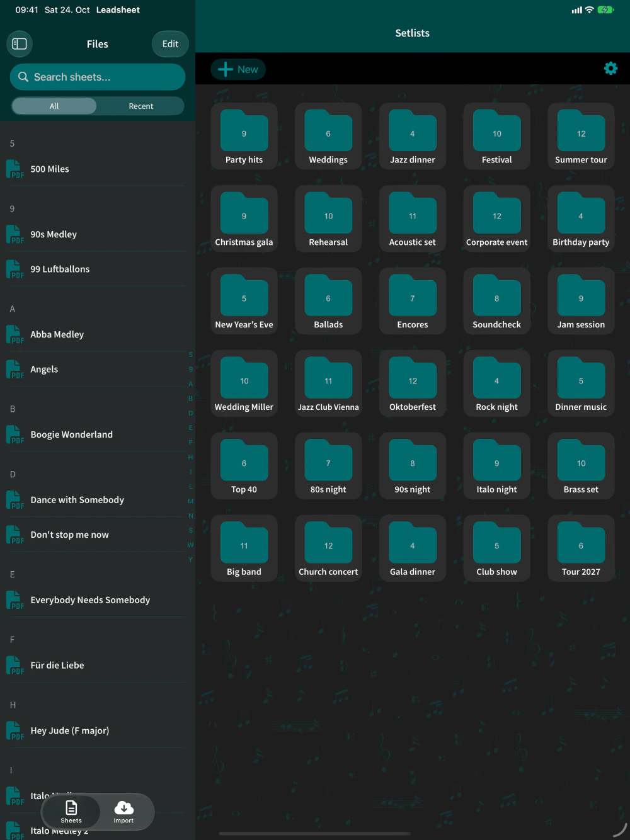Viewport: 630px width, 840px height.
Task: Tap the Edit button
Action: (170, 44)
